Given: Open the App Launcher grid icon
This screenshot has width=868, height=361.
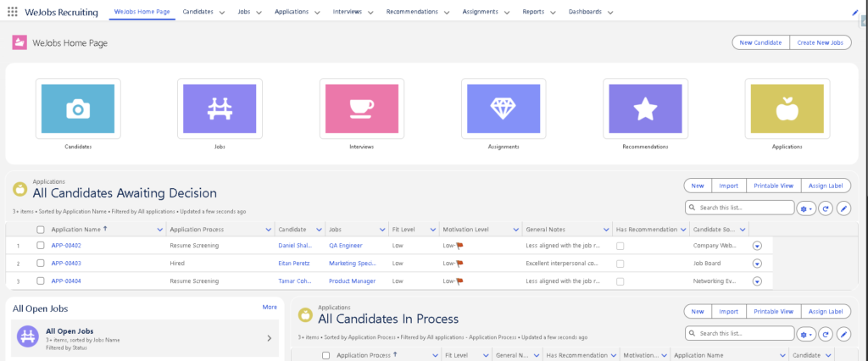Looking at the screenshot, I should [x=13, y=12].
